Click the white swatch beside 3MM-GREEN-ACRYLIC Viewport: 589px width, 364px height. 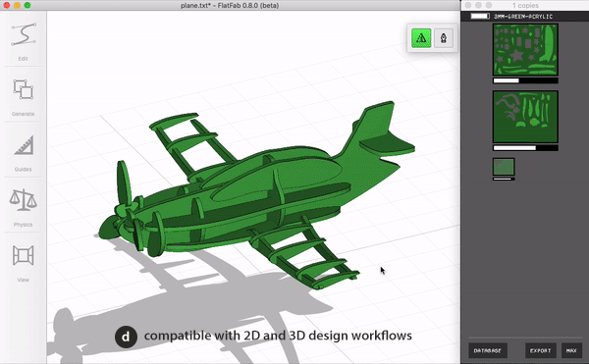[480, 16]
